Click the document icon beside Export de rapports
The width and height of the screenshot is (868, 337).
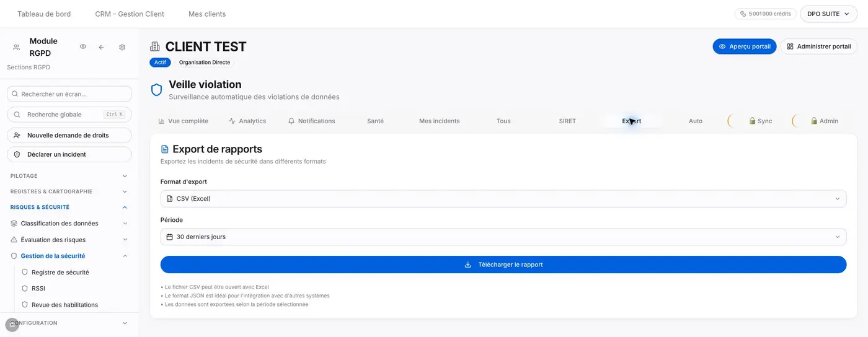(165, 149)
